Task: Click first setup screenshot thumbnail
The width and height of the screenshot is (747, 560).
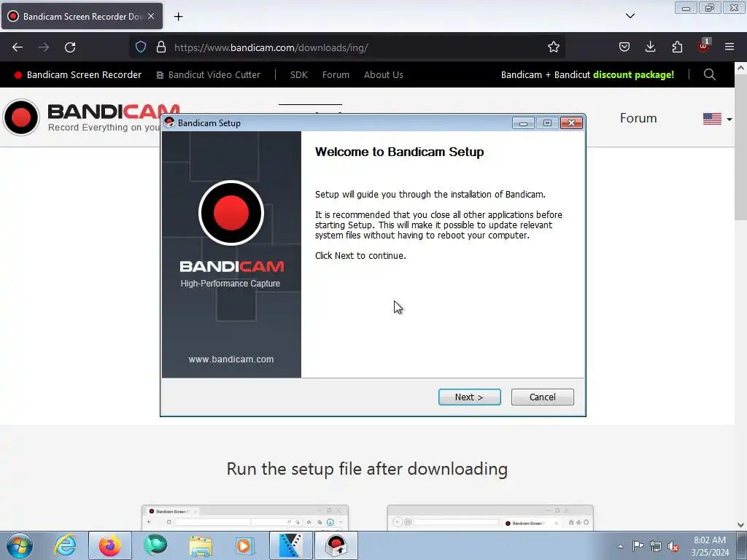Action: [245, 518]
